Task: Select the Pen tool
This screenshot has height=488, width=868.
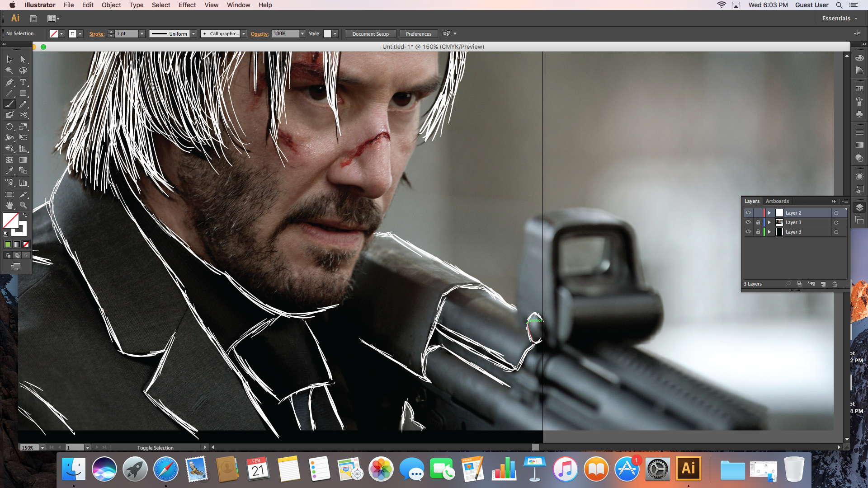Action: 9,82
